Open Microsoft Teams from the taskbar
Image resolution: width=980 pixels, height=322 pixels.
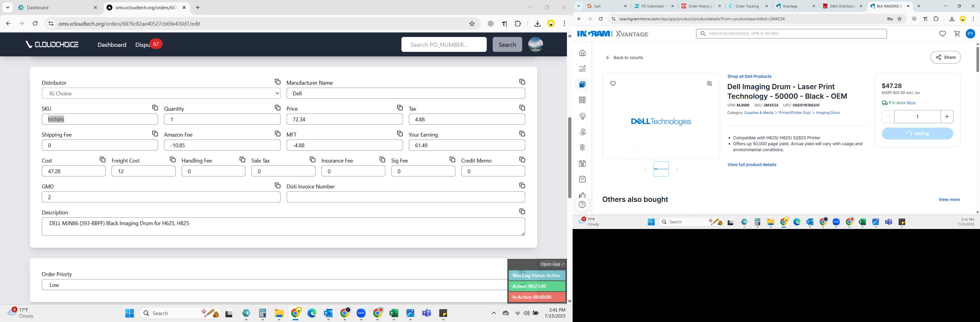pos(426,313)
